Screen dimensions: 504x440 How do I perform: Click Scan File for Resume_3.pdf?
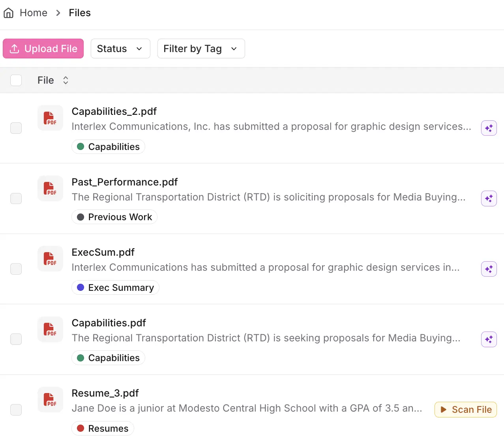point(465,409)
